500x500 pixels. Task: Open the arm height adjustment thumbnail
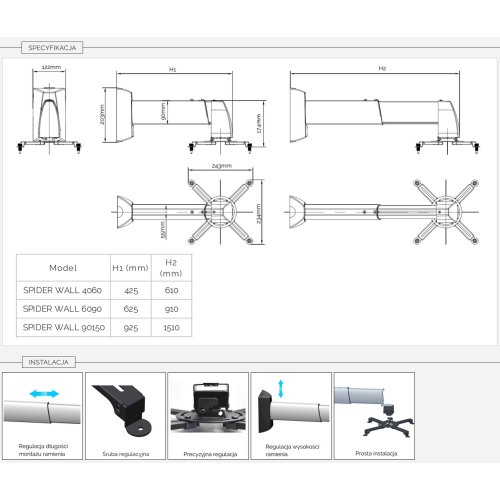point(291,416)
